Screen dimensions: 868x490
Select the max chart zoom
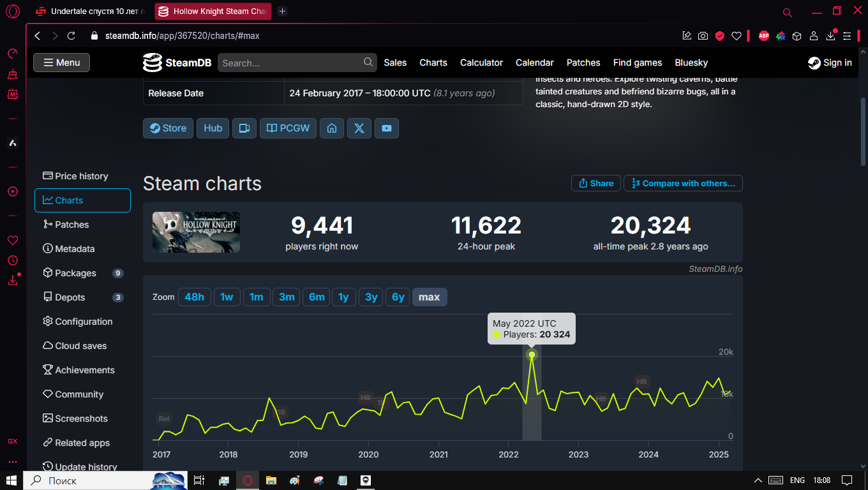(x=430, y=297)
